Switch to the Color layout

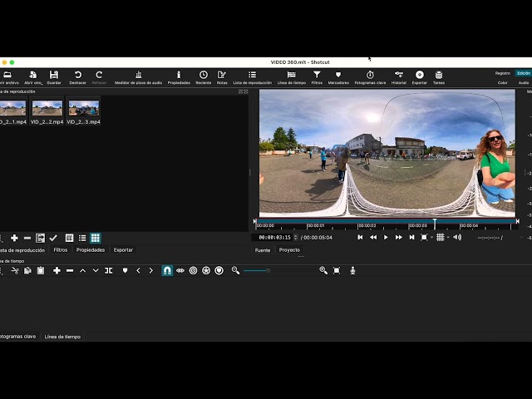[502, 83]
